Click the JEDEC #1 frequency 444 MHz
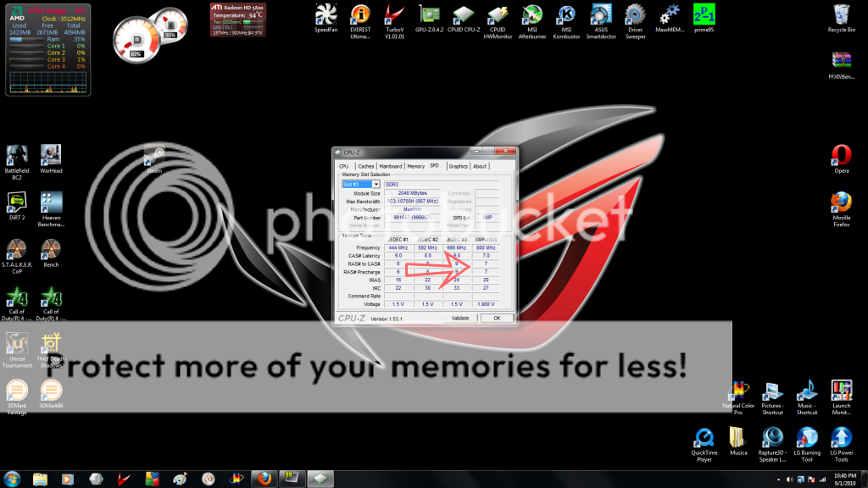Viewport: 868px width, 488px height. coord(398,248)
